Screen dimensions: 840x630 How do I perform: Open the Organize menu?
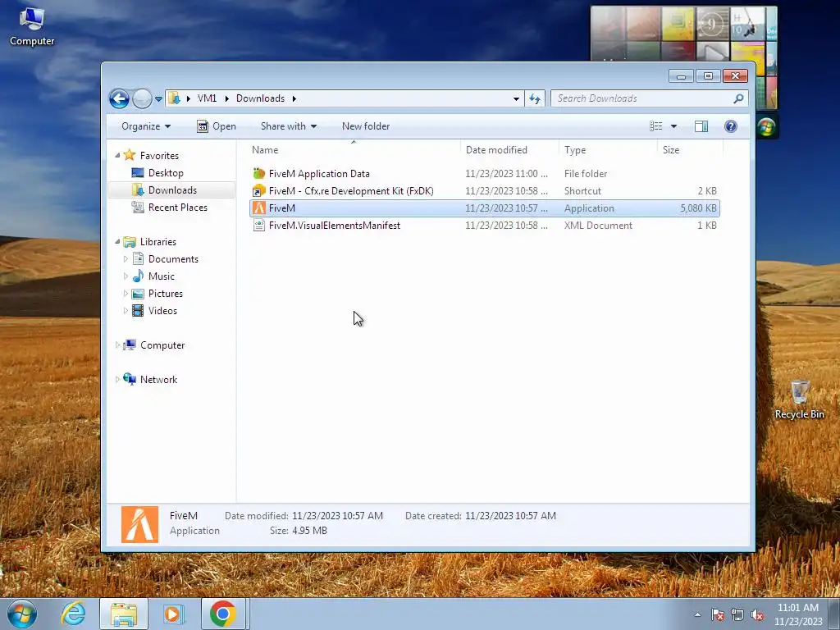(146, 126)
